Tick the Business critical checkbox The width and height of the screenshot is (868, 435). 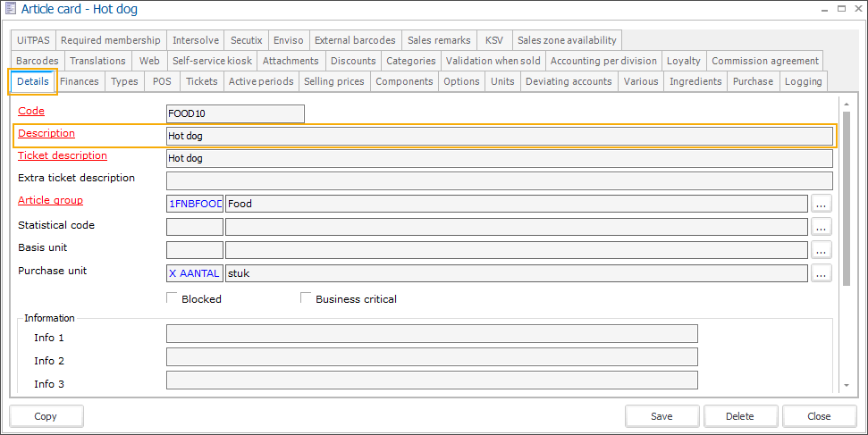tap(307, 298)
